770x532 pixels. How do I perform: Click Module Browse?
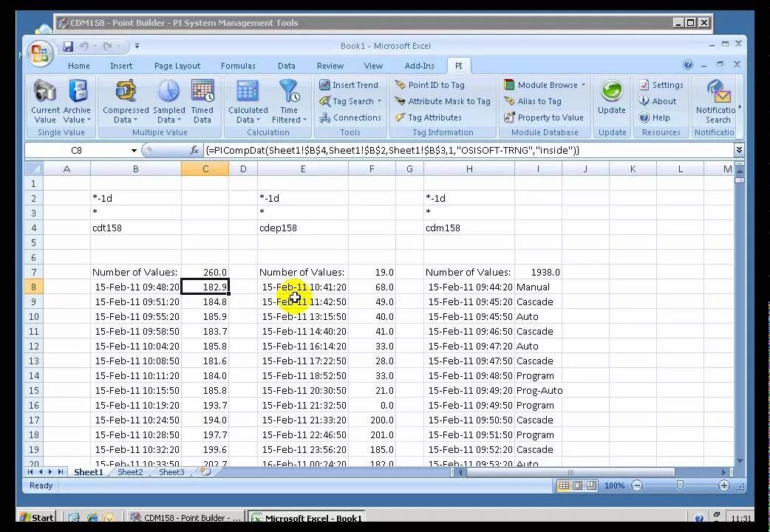pos(541,85)
